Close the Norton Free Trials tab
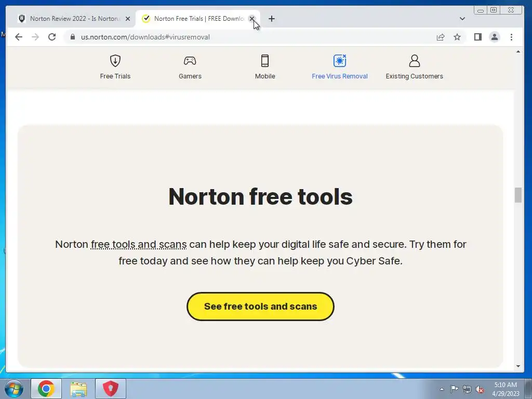The width and height of the screenshot is (532, 399). [x=252, y=19]
